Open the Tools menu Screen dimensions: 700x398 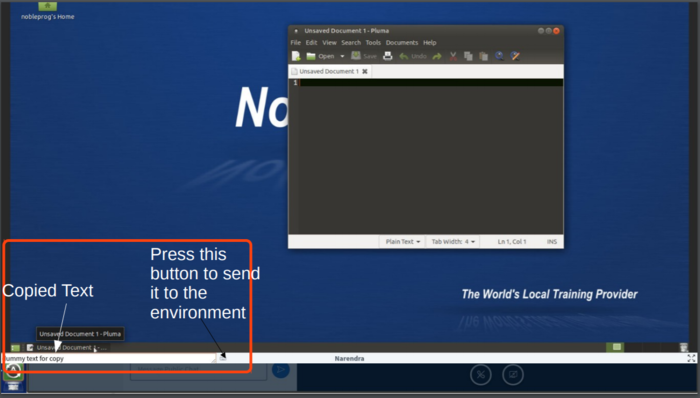tap(373, 43)
